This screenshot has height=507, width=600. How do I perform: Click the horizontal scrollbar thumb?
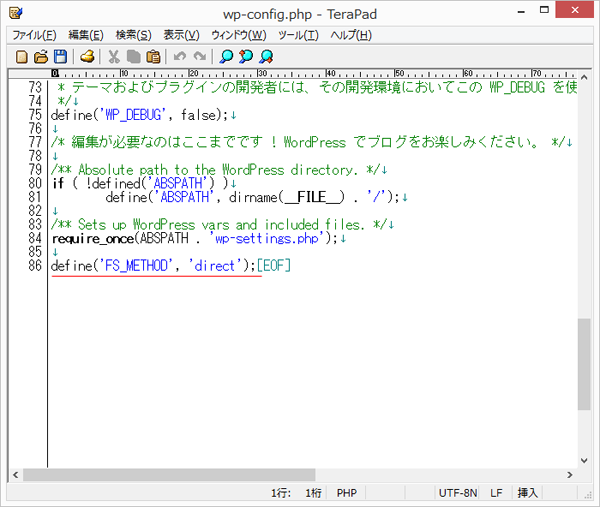[169, 475]
